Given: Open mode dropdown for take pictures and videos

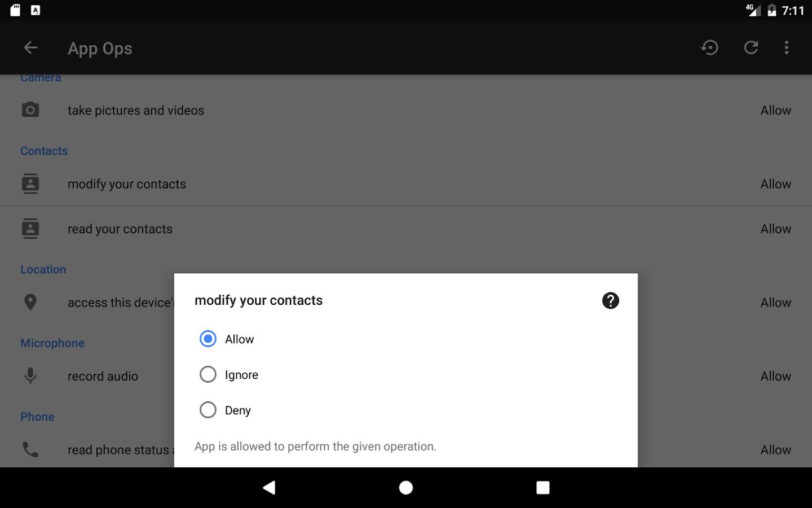Looking at the screenshot, I should click(775, 111).
